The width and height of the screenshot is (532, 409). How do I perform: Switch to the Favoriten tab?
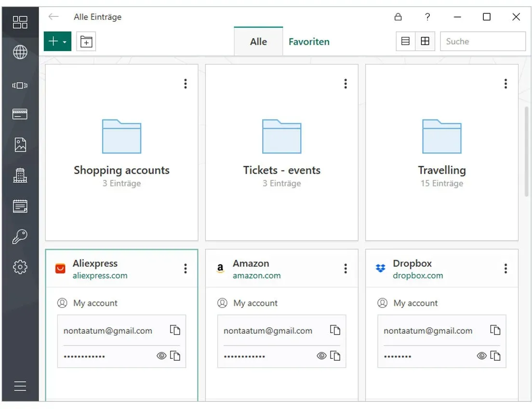pos(309,41)
